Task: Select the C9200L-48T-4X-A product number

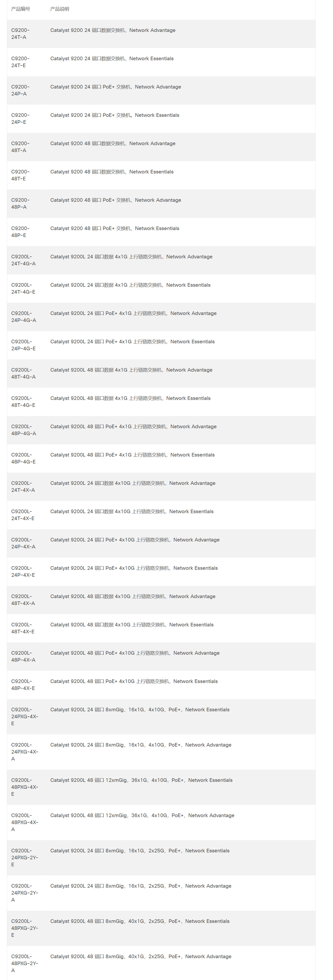Action: [23, 600]
